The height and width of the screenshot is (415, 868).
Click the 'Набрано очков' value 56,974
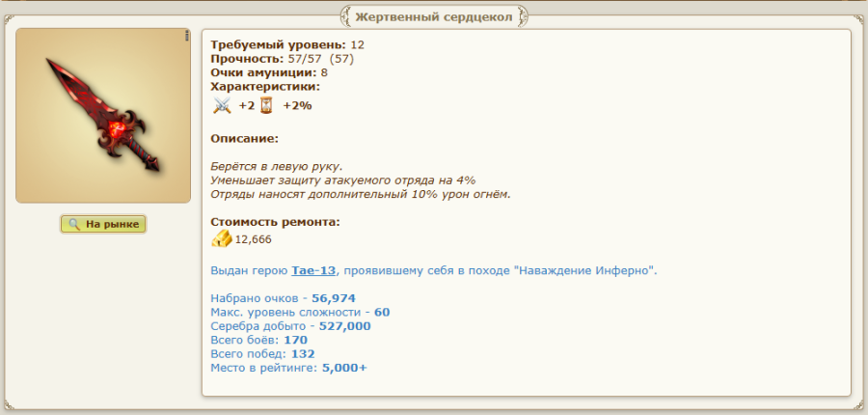(334, 299)
